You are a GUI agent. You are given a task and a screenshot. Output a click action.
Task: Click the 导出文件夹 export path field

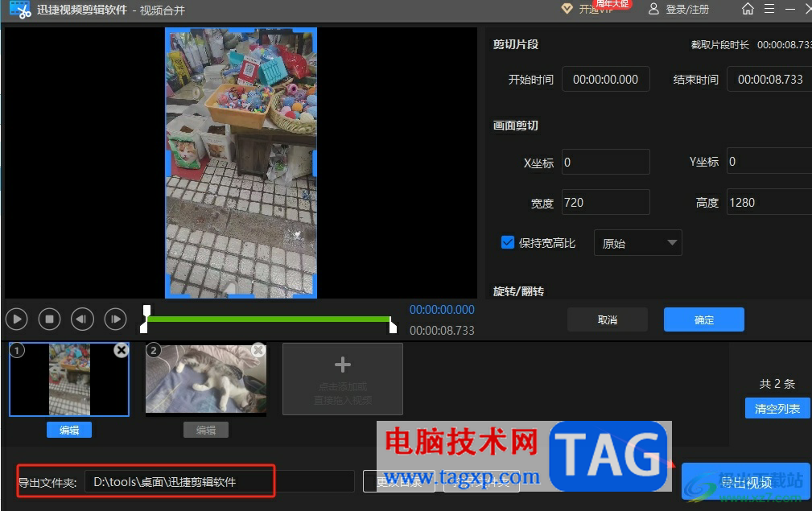(219, 481)
